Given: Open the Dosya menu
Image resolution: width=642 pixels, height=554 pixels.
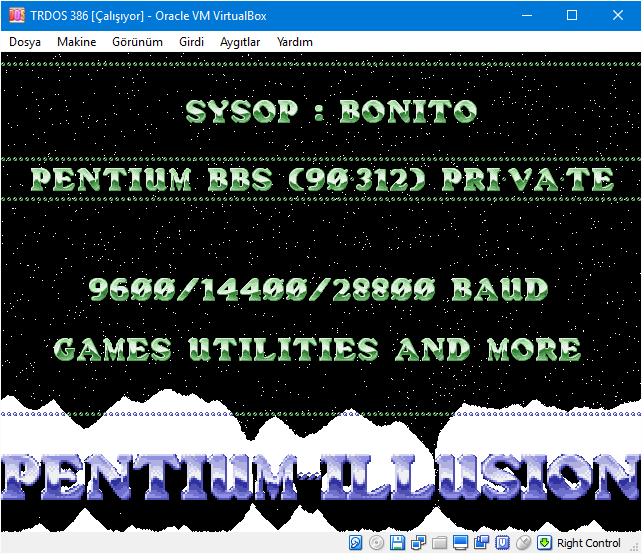Looking at the screenshot, I should coord(25,42).
